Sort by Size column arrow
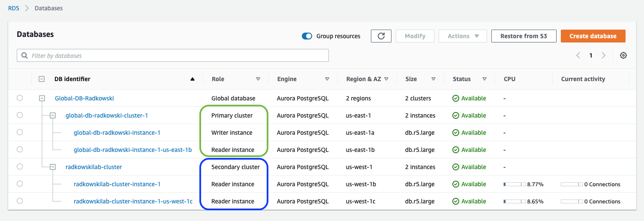The width and height of the screenshot is (644, 221). click(433, 79)
